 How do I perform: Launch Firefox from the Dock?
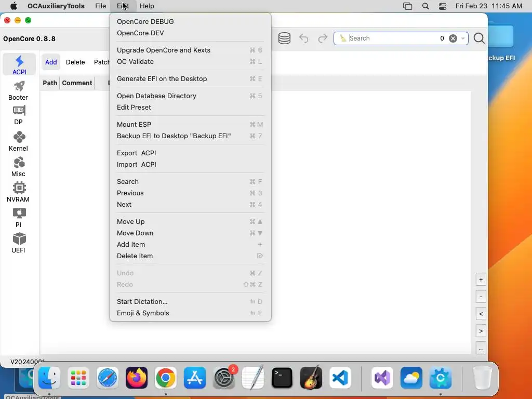137,378
